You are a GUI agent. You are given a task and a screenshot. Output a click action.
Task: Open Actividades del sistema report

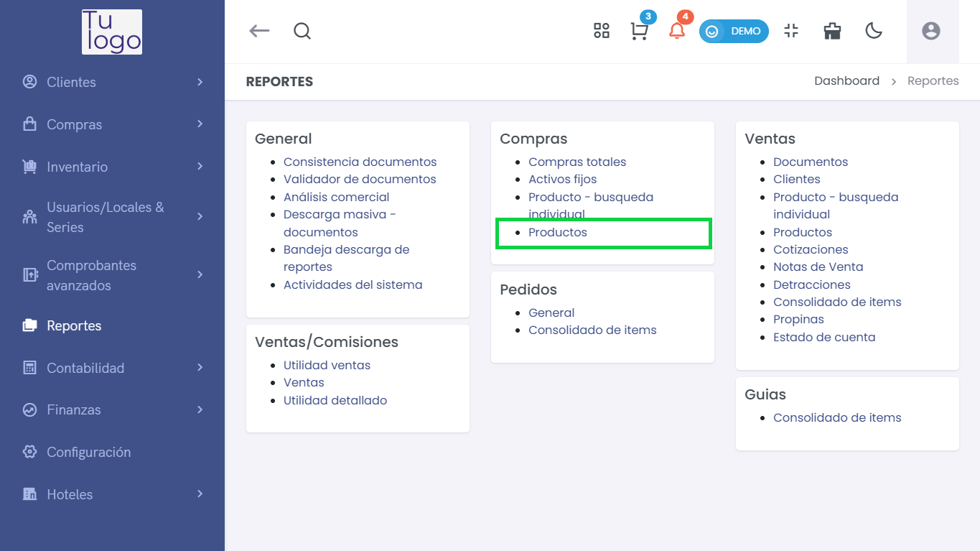click(353, 284)
